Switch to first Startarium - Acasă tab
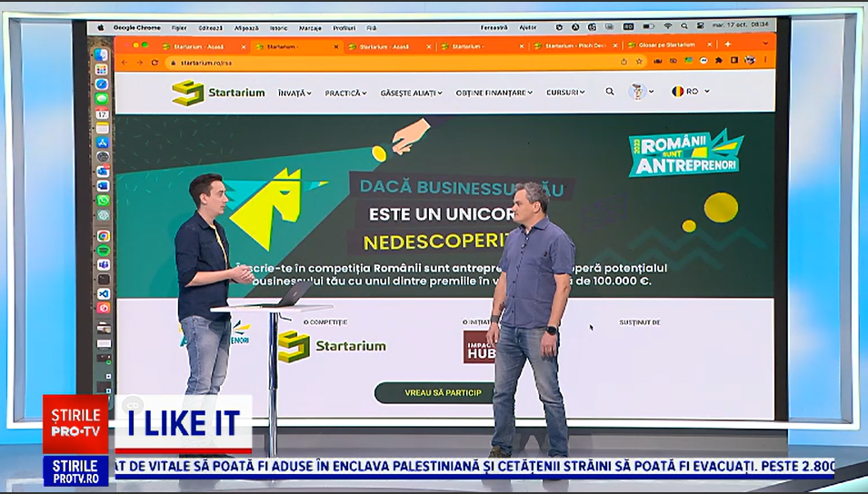This screenshot has width=868, height=494. pos(205,46)
